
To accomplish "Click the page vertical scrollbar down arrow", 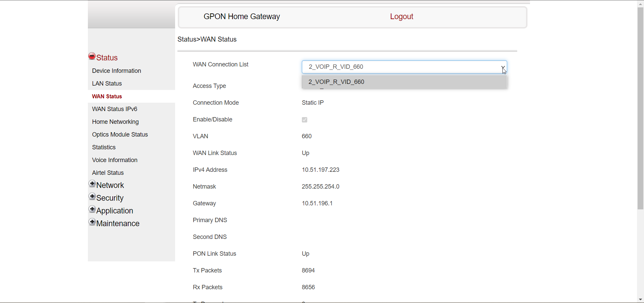I will tap(640, 299).
